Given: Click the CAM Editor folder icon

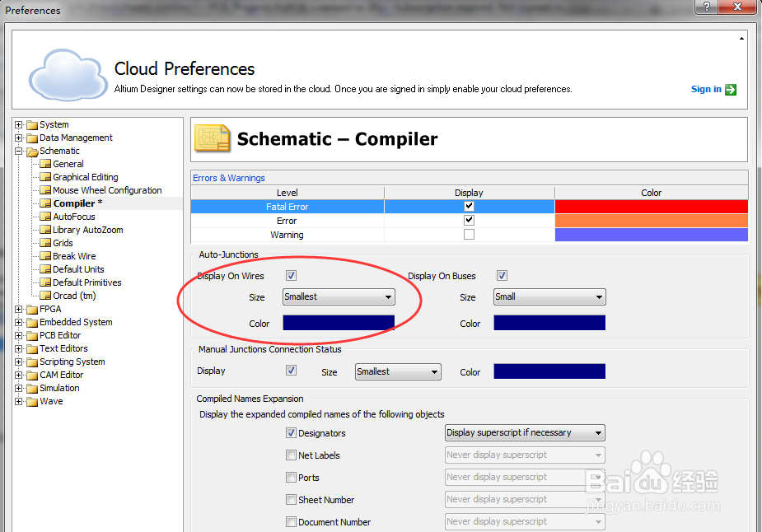Looking at the screenshot, I should click(x=32, y=375).
